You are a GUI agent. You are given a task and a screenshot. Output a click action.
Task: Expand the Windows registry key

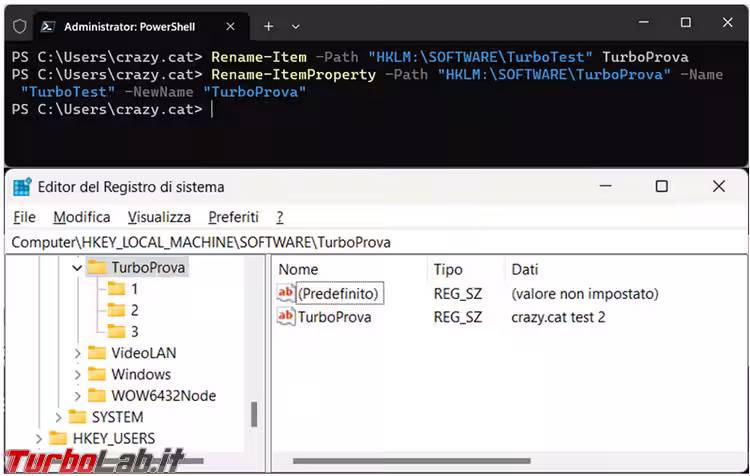point(77,374)
